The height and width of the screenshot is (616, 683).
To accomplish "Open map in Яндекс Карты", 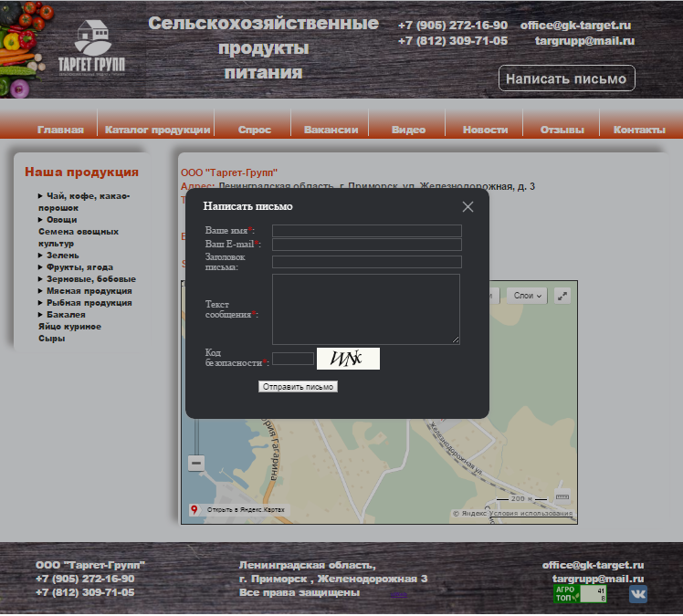I will click(239, 509).
